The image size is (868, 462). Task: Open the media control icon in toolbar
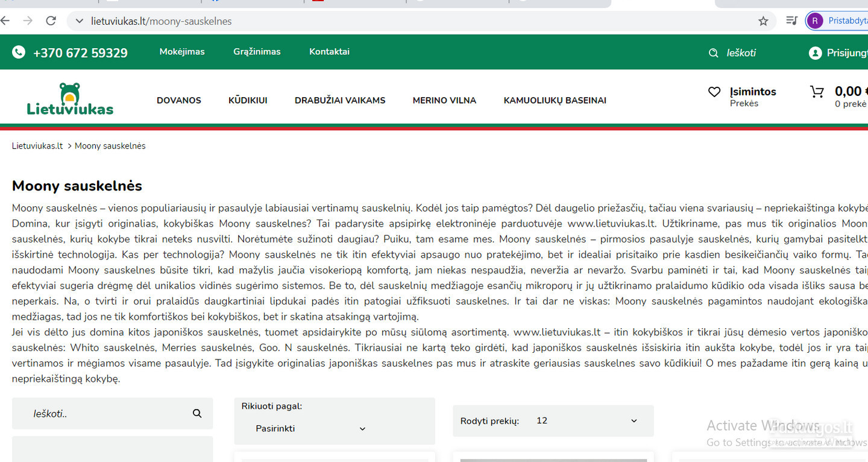[x=792, y=21]
